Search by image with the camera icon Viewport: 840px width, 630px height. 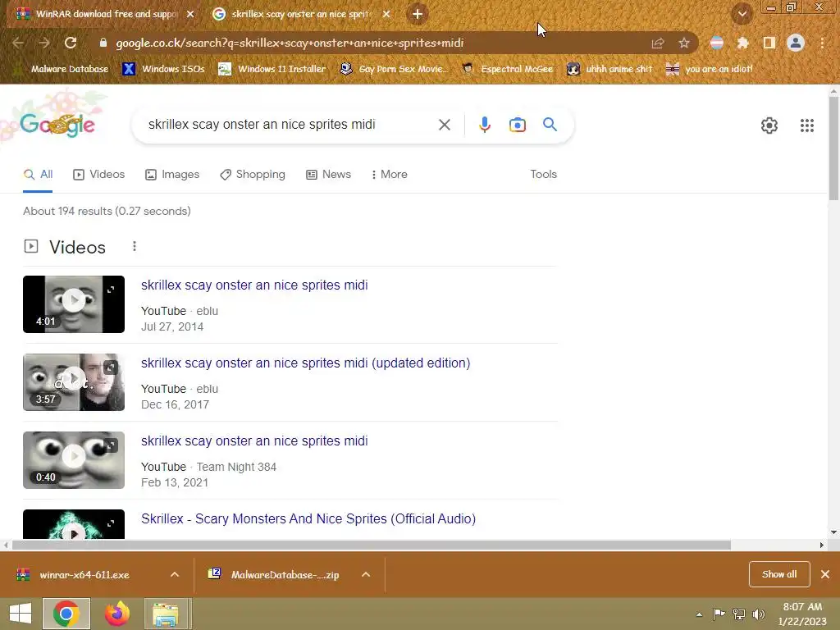(x=517, y=125)
